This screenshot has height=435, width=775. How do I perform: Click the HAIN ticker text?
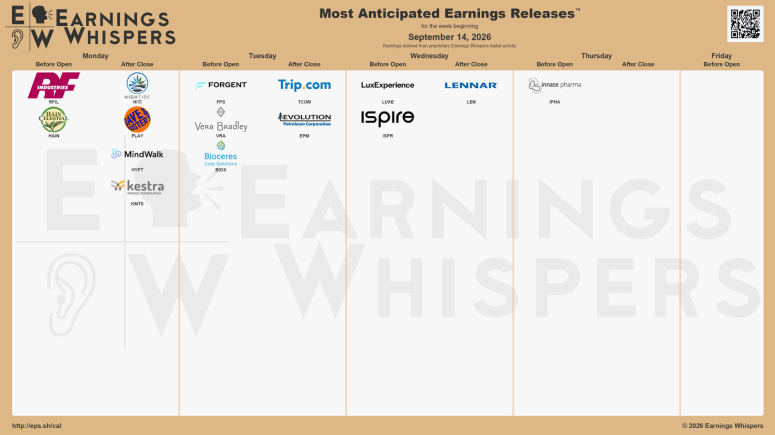click(54, 136)
